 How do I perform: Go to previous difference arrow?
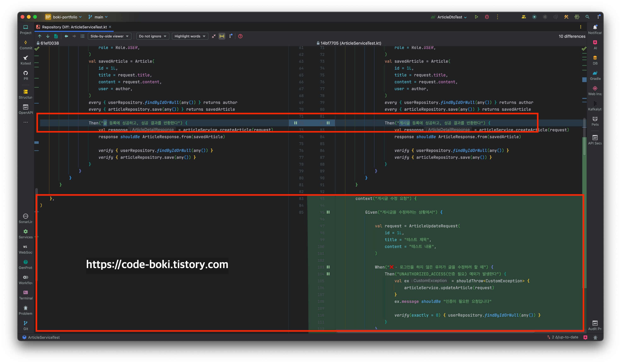click(x=40, y=36)
